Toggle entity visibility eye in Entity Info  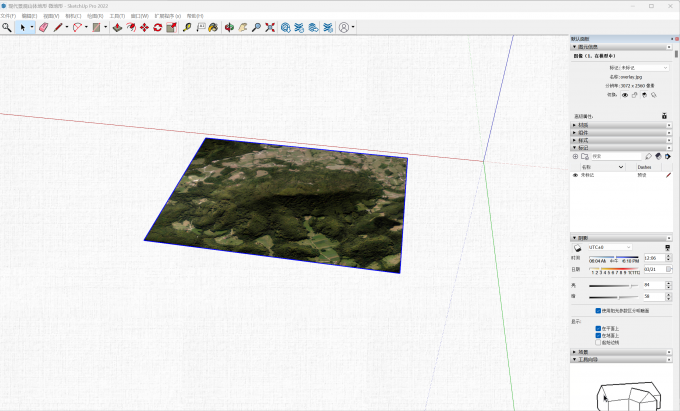click(x=625, y=95)
